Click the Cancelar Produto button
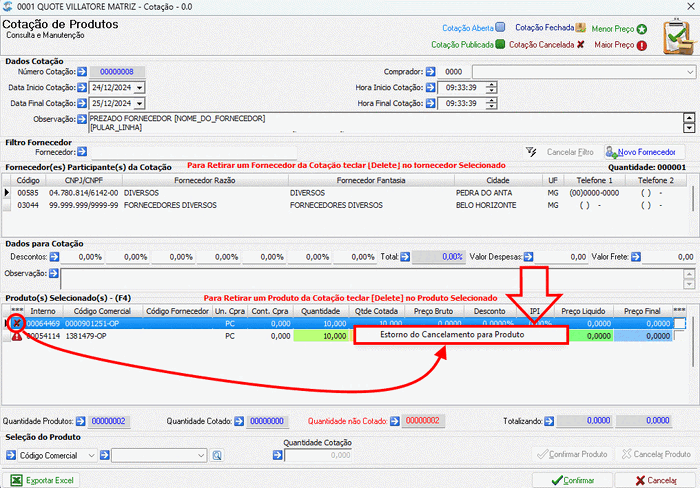The image size is (700, 488). point(656,454)
